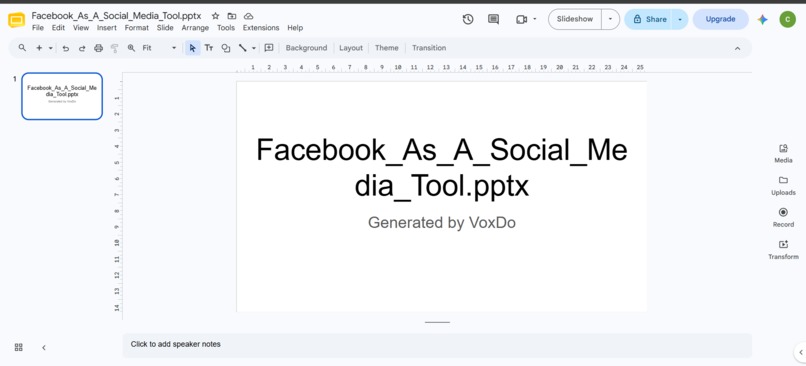The width and height of the screenshot is (806, 366).
Task: Switch to grid view icon
Action: click(x=19, y=347)
